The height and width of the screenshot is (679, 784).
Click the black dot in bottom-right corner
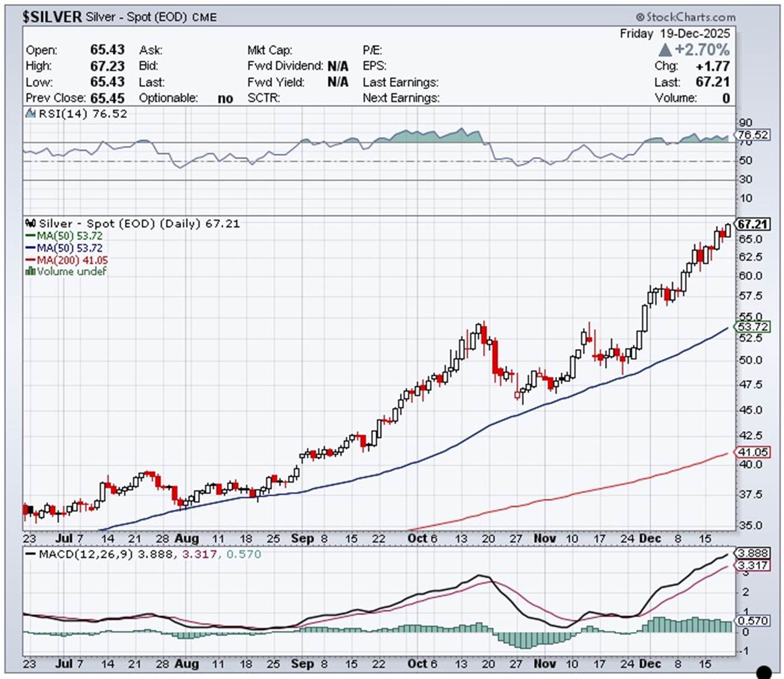764,671
